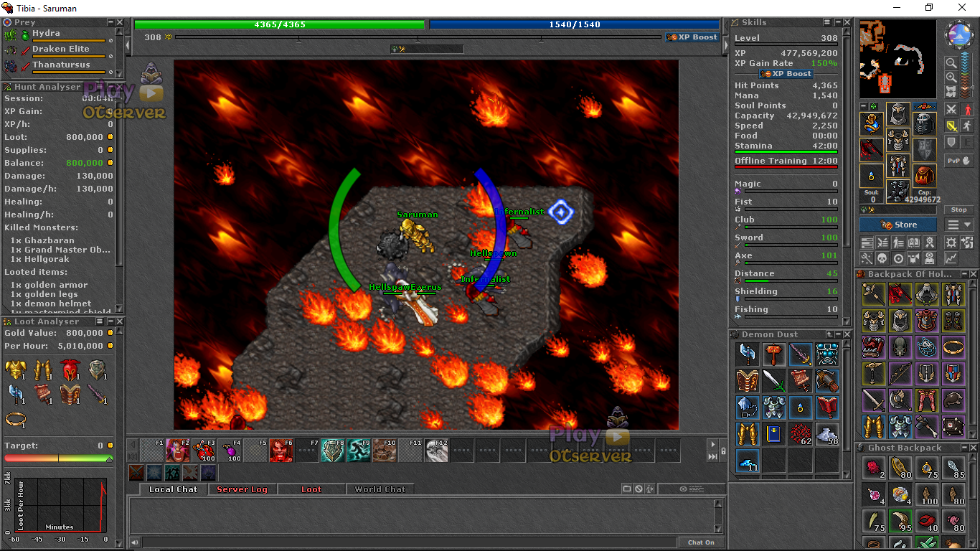Click the red axe weapon slot
The image size is (980, 551).
point(872,149)
